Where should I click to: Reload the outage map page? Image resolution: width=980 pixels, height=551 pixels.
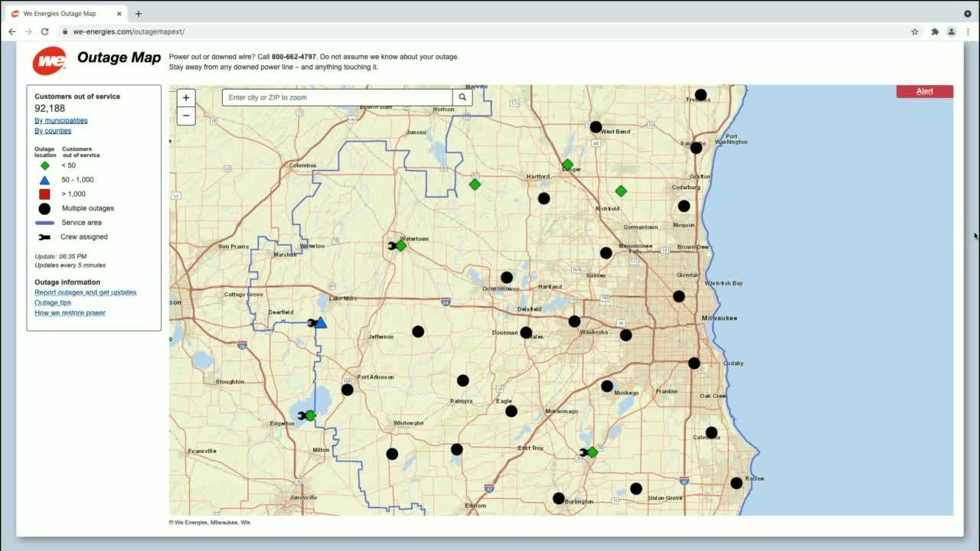[45, 31]
